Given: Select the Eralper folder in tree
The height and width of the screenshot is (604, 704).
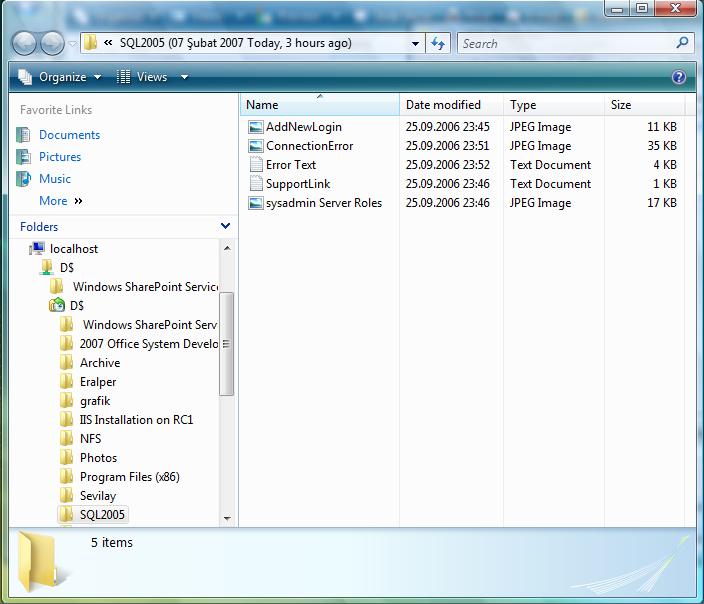Looking at the screenshot, I should [98, 382].
